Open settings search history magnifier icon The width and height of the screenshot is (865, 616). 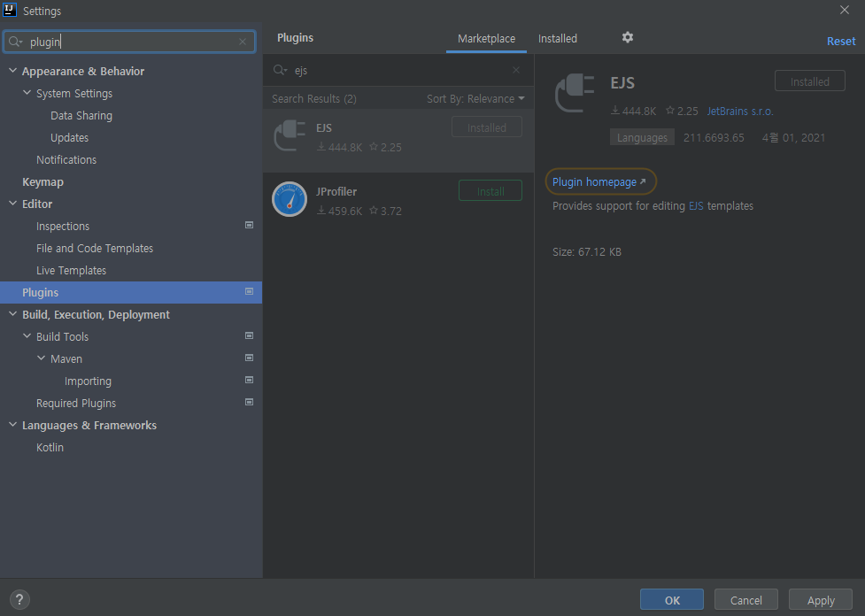coord(15,42)
